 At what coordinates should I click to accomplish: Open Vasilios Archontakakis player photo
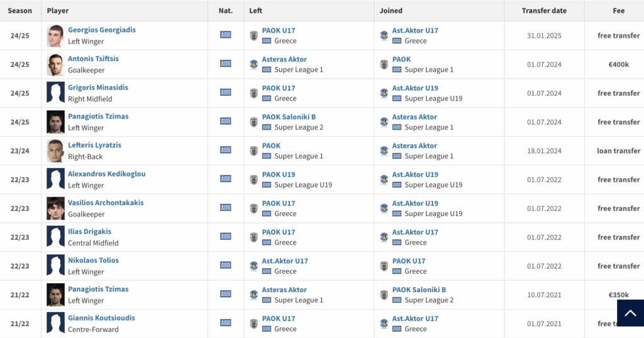click(55, 208)
